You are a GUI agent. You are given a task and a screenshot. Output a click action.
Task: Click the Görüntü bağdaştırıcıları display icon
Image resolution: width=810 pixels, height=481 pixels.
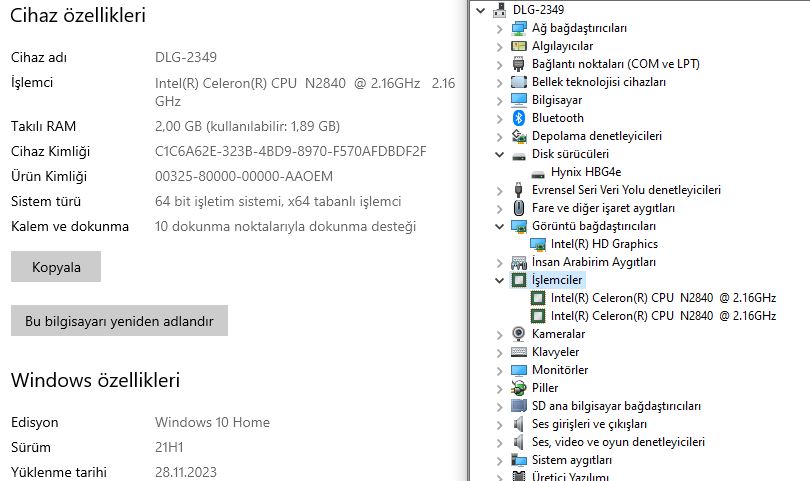coord(519,226)
